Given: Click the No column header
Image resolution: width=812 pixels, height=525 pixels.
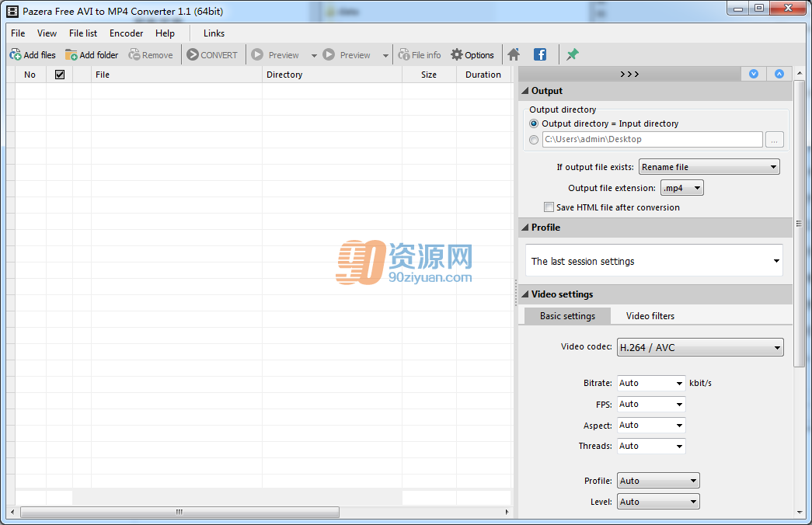Looking at the screenshot, I should pyautogui.click(x=30, y=75).
